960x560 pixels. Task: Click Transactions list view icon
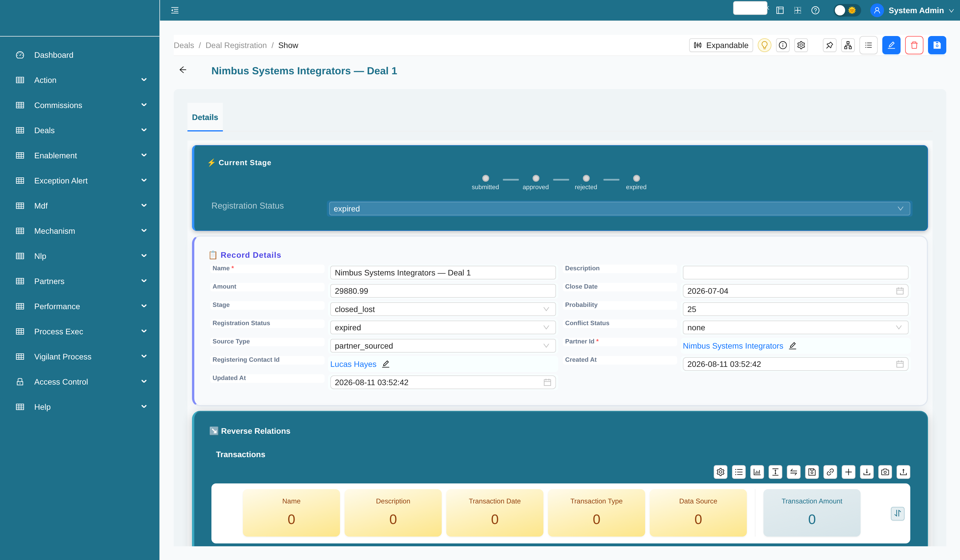coord(739,472)
